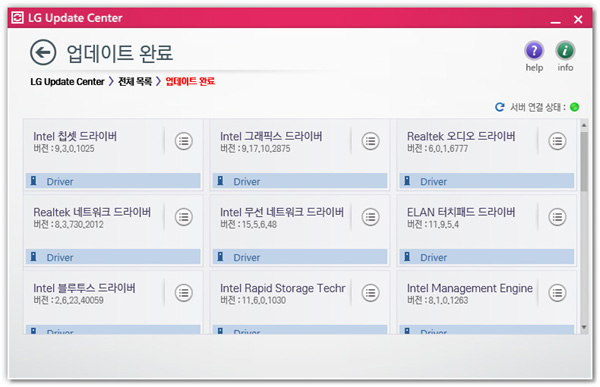Select Realtek 오디오 드라이버 title
This screenshot has height=387, width=600.
(x=461, y=136)
